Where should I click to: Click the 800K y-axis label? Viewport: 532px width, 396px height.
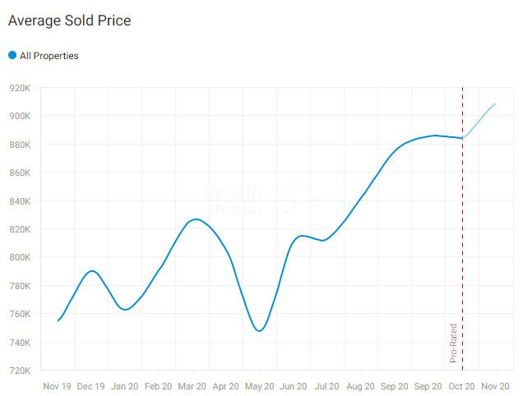click(20, 257)
